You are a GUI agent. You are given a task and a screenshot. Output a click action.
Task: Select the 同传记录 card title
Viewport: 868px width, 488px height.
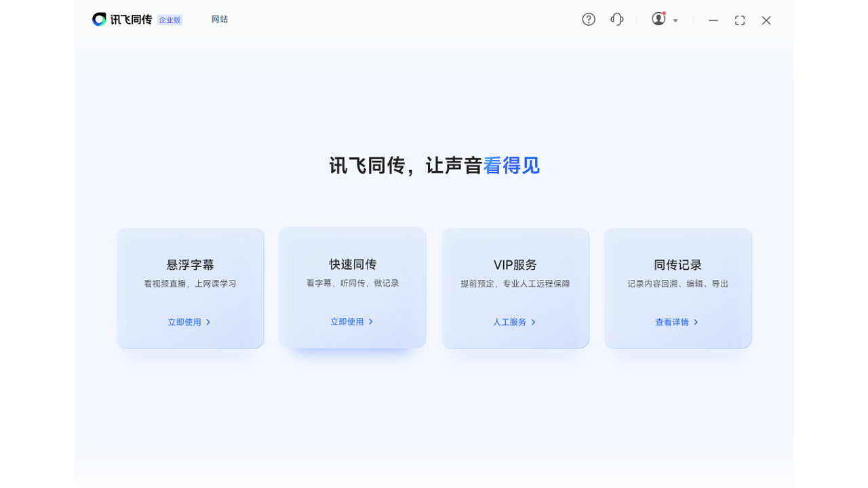[x=678, y=265]
